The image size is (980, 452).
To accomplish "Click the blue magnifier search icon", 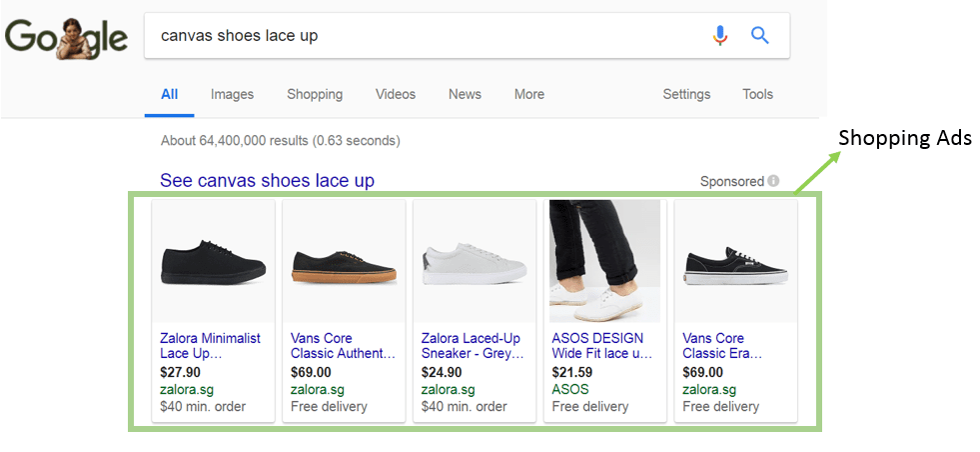I will [760, 36].
